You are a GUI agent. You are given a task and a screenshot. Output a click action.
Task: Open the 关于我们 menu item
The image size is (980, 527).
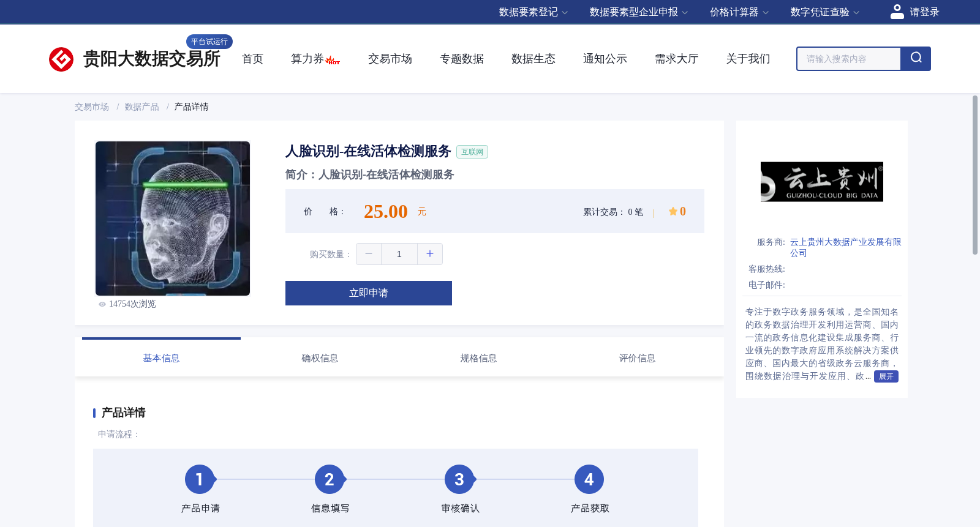pyautogui.click(x=748, y=59)
